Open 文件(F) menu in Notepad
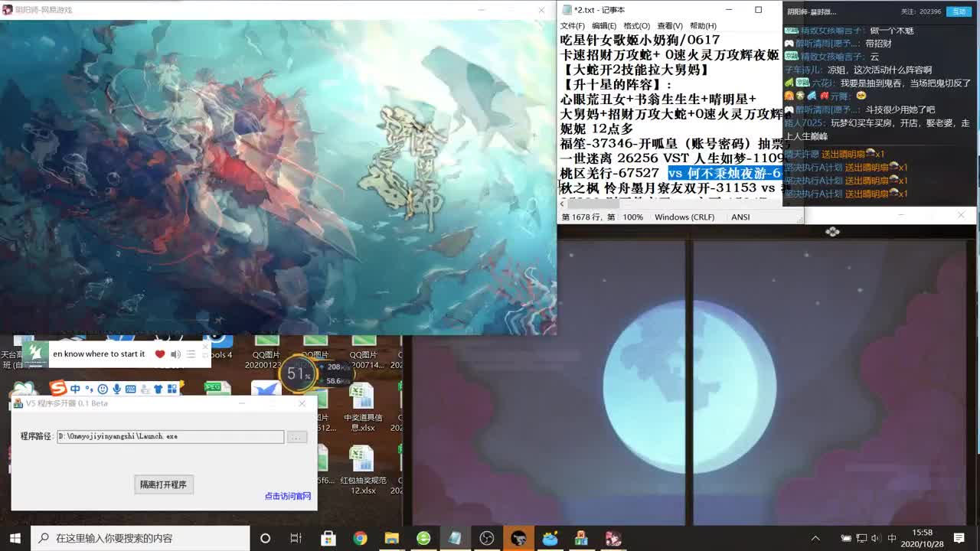Screen dimensions: 980x551 click(573, 26)
